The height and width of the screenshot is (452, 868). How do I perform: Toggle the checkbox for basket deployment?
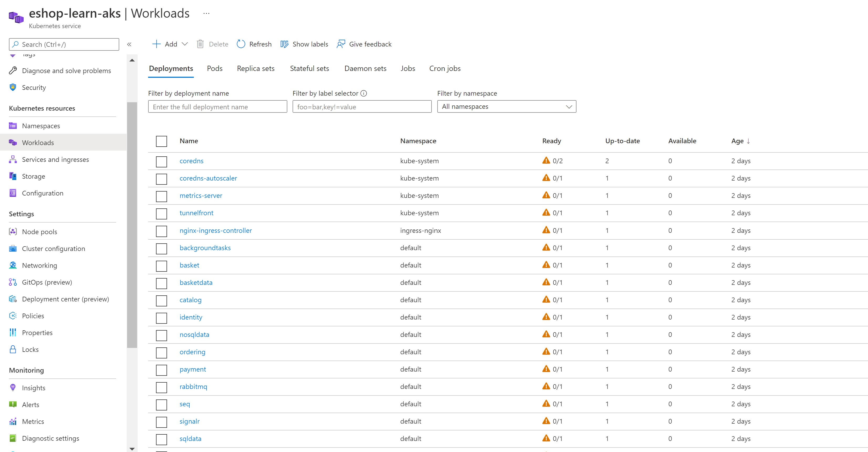tap(161, 265)
